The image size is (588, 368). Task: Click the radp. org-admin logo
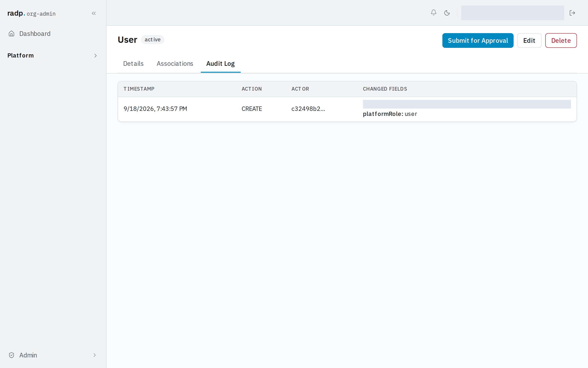pyautogui.click(x=31, y=13)
